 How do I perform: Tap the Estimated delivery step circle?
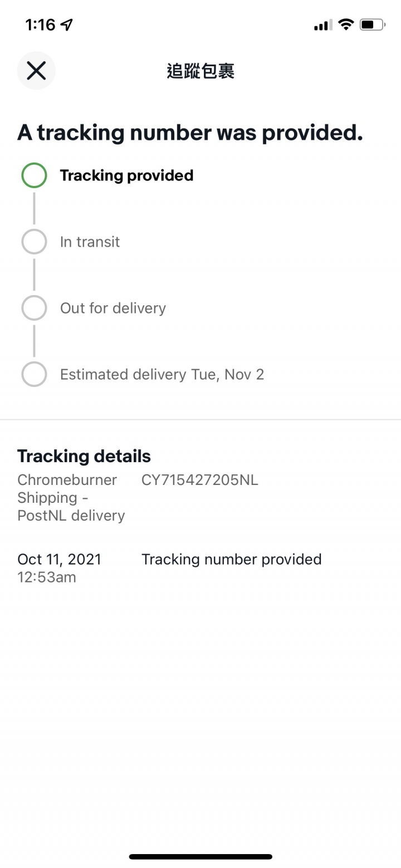tap(34, 374)
